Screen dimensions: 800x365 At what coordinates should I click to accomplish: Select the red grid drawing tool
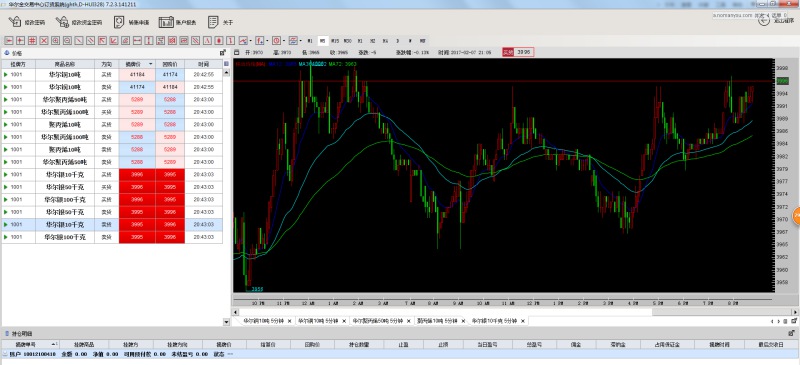coord(32,40)
